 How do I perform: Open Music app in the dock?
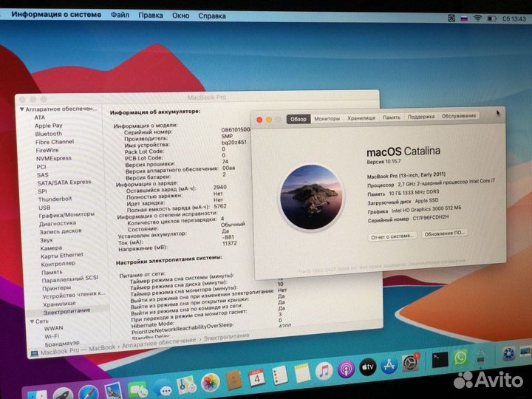pos(324,370)
